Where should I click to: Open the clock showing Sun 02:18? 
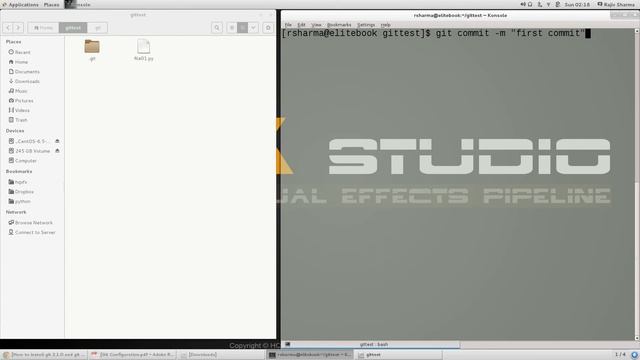coord(577,4)
